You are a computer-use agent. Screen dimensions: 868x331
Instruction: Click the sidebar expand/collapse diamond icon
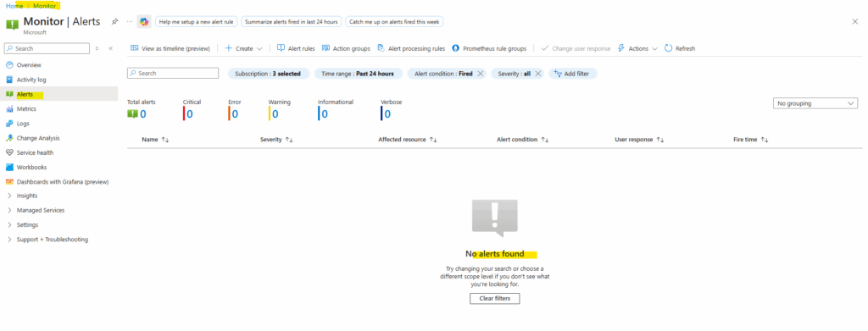click(97, 48)
